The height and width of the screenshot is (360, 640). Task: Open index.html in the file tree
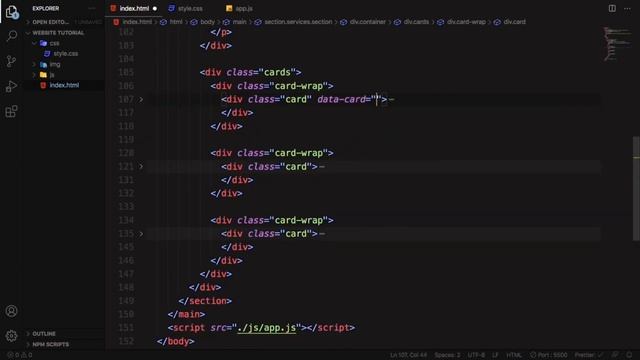pos(64,85)
